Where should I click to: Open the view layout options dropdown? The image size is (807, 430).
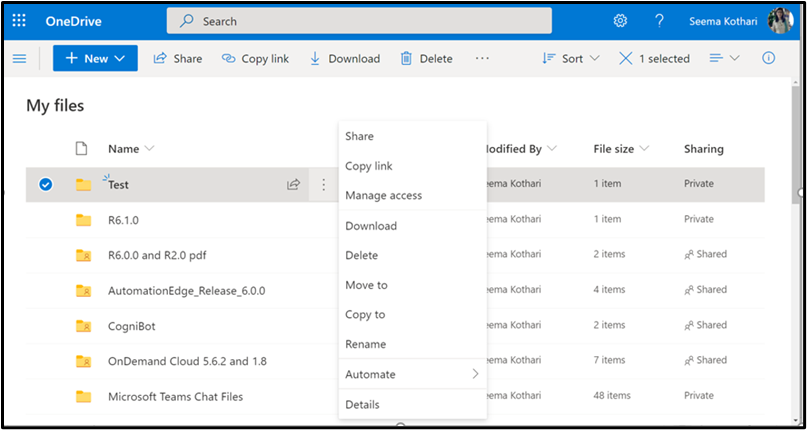(x=724, y=58)
